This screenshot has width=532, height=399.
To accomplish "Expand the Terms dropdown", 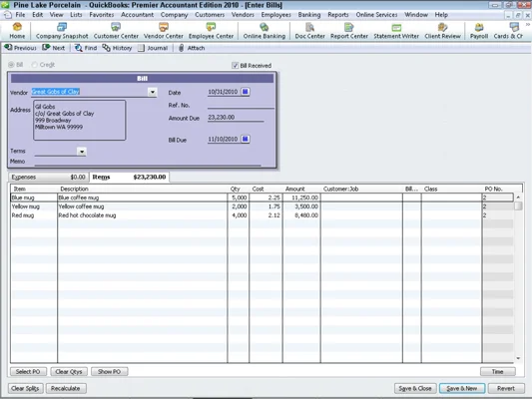I will (x=82, y=152).
